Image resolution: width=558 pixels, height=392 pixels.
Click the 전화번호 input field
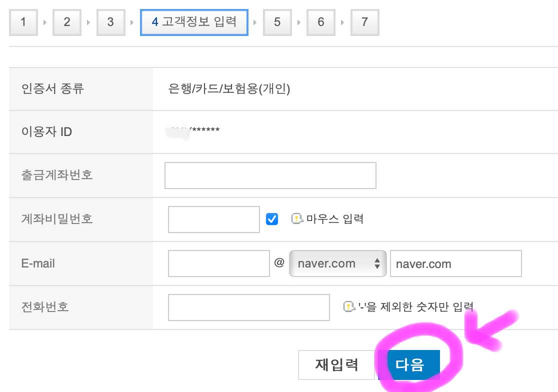(x=248, y=307)
